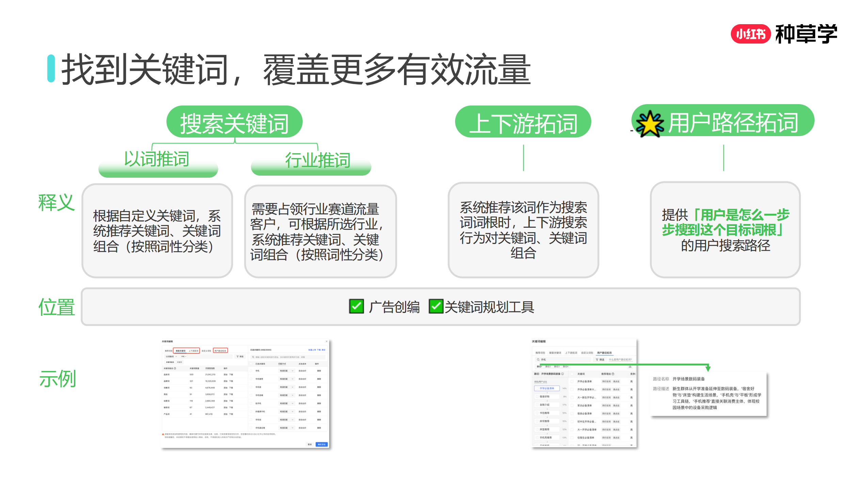Click the download icon beside 路径 tabs

[x=630, y=366]
